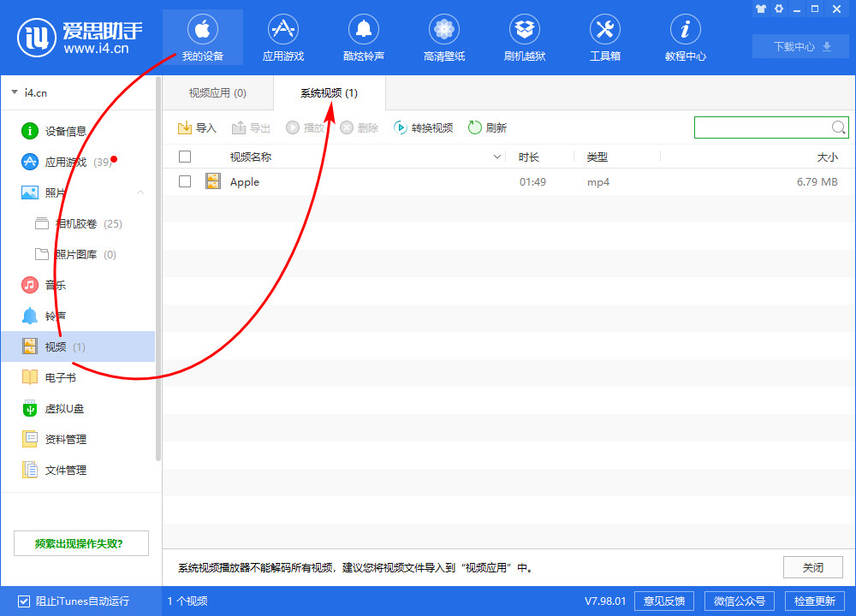
Task: Open 酷炫铃声 ringtones bell icon
Action: tap(363, 30)
